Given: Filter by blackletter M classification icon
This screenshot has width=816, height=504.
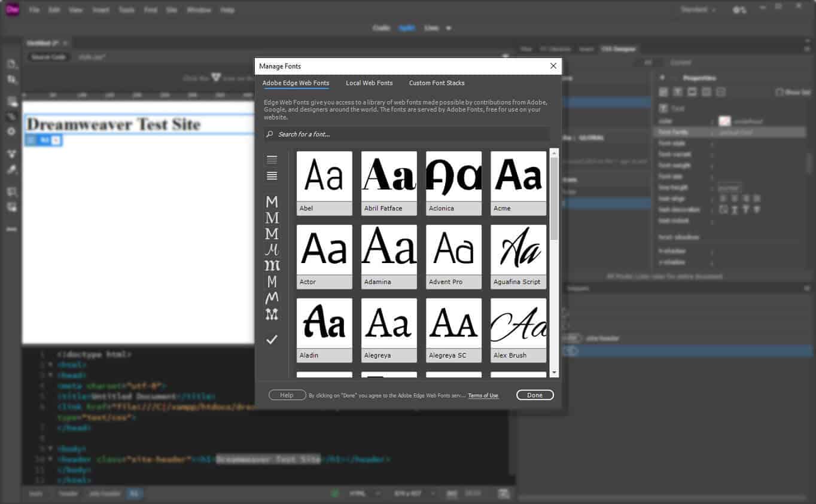Looking at the screenshot, I should 272,265.
